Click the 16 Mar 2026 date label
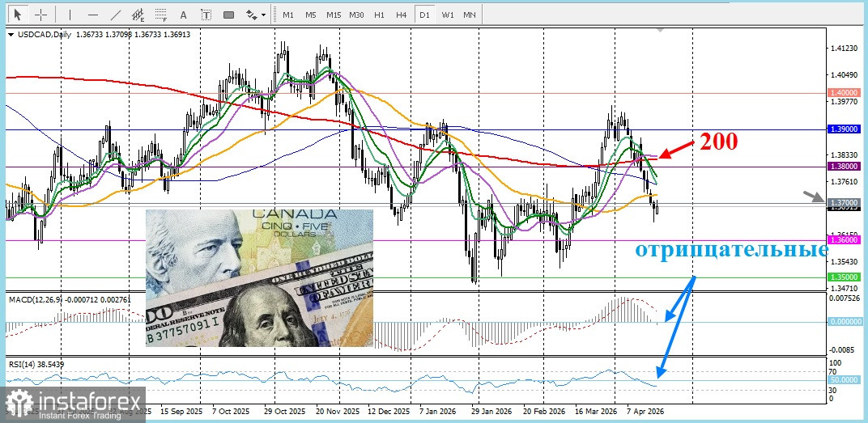Viewport: 868px width, 423px height. (x=596, y=412)
